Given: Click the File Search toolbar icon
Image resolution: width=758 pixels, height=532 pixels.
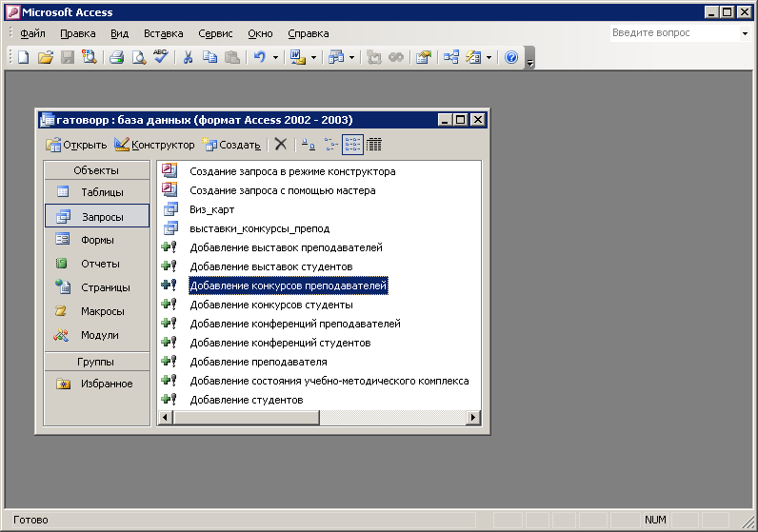Looking at the screenshot, I should pyautogui.click(x=89, y=57).
